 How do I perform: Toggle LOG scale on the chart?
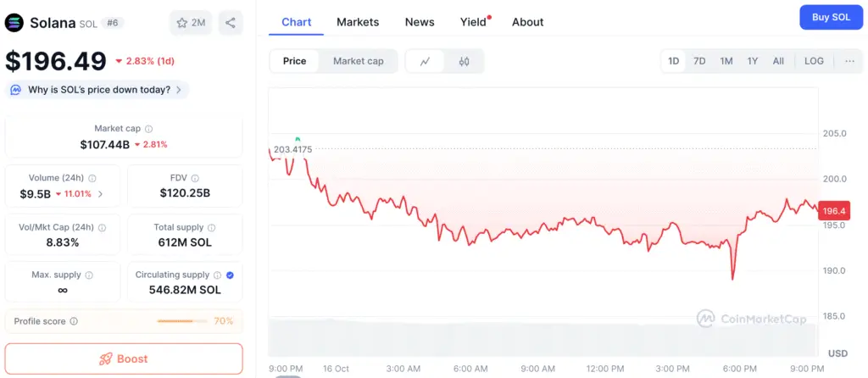click(814, 61)
